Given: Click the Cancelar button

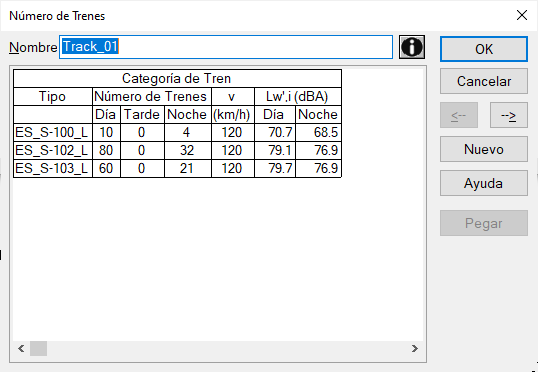Looking at the screenshot, I should click(x=484, y=81).
